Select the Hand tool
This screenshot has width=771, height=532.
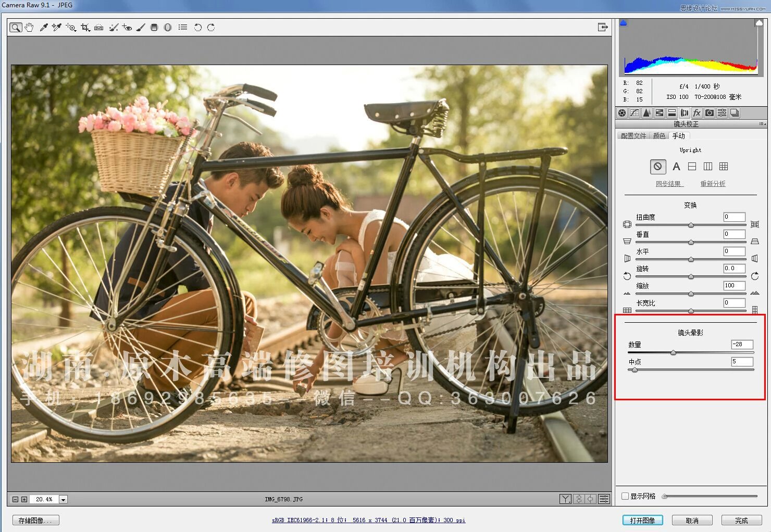point(29,28)
